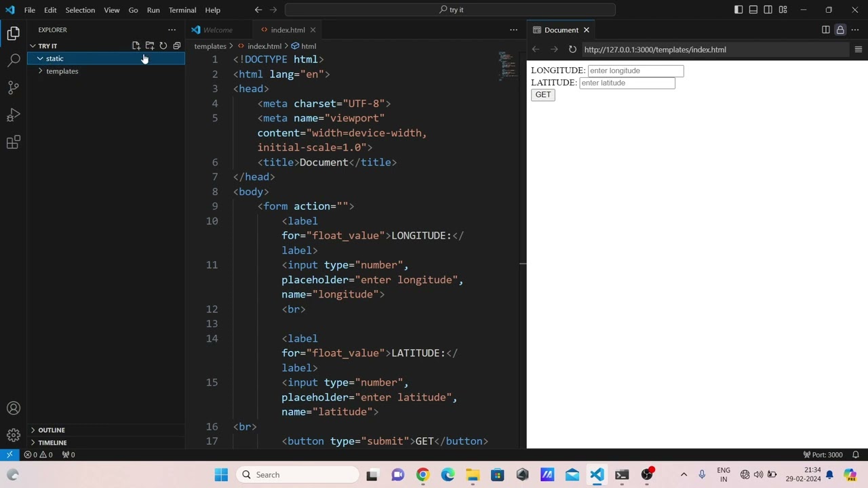Open the Help menu
The image size is (868, 488).
point(213,10)
